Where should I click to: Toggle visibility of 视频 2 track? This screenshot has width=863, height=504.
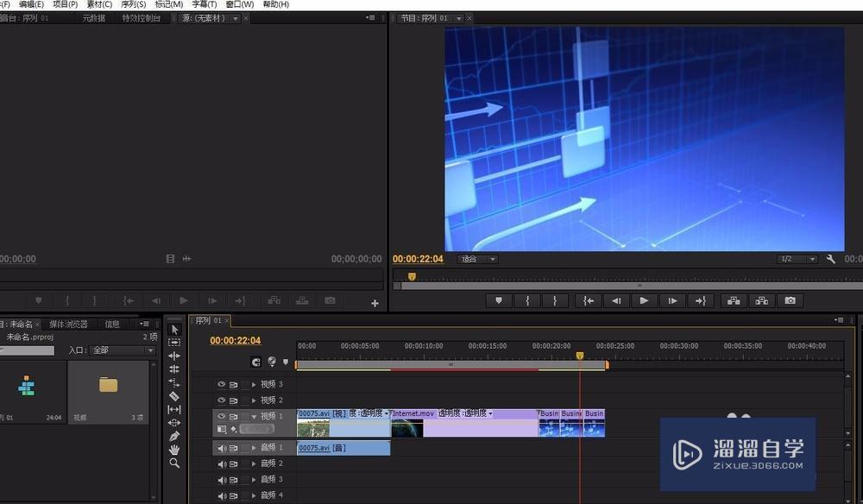tap(221, 400)
